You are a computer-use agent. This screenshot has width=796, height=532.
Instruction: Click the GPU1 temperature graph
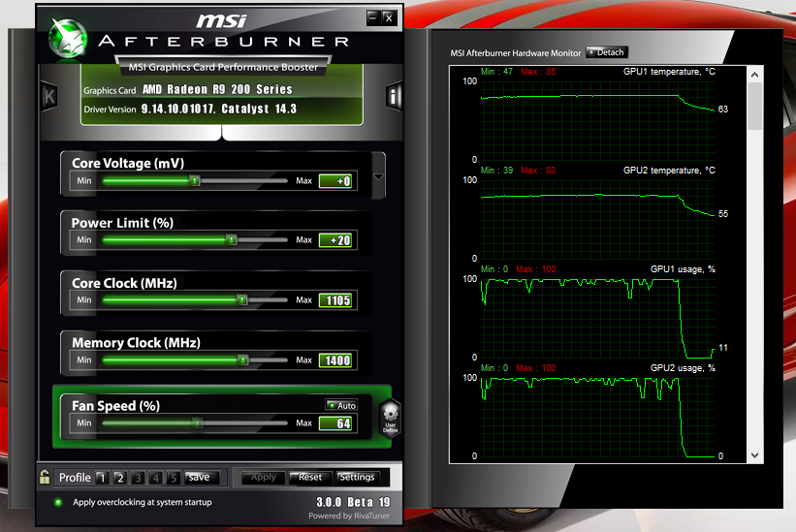click(x=597, y=121)
